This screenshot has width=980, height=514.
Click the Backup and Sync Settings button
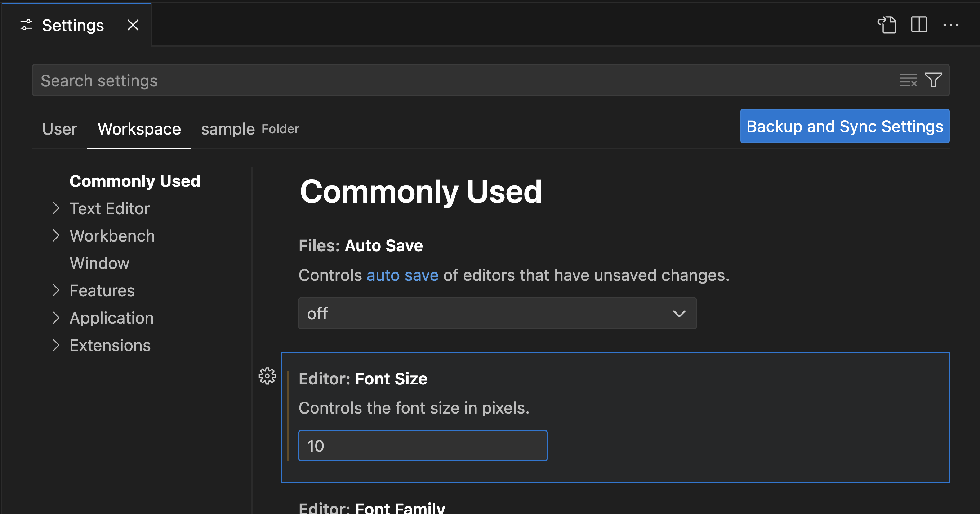(x=845, y=126)
